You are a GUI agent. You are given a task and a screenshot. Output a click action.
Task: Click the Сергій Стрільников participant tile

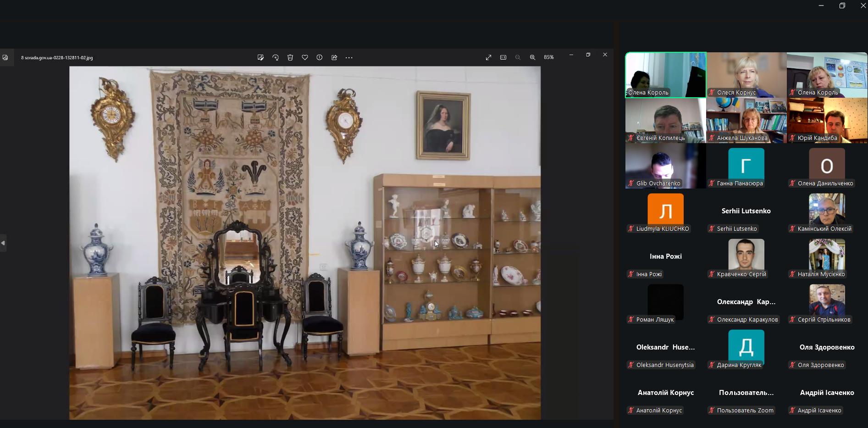pyautogui.click(x=827, y=301)
